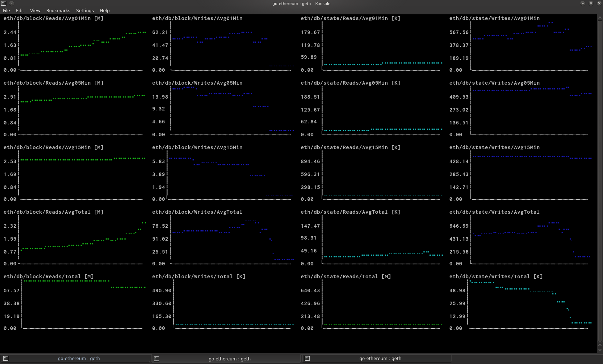603x364 pixels.
Task: Click the 640.43 axis value
Action: pyautogui.click(x=310, y=290)
